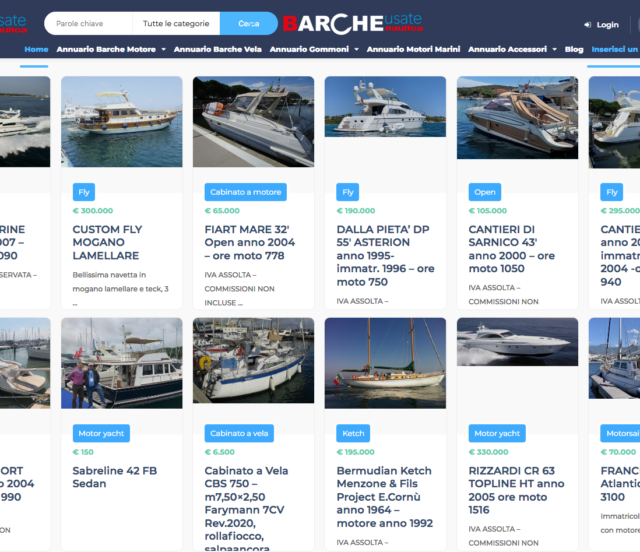Open Annuario Motori Marini menu item
Image resolution: width=640 pixels, height=552 pixels.
413,49
